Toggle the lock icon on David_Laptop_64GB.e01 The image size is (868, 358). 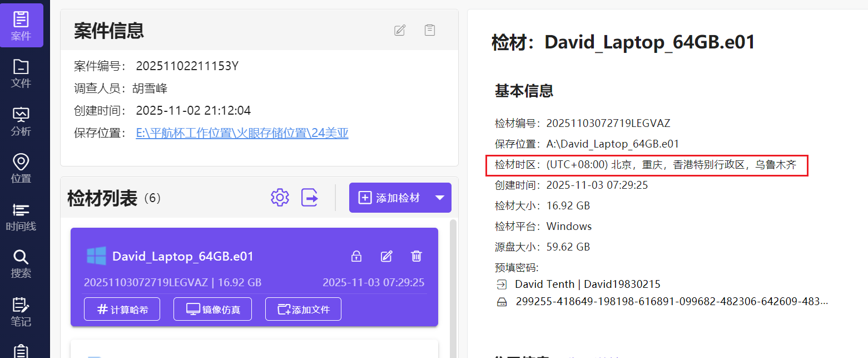356,256
